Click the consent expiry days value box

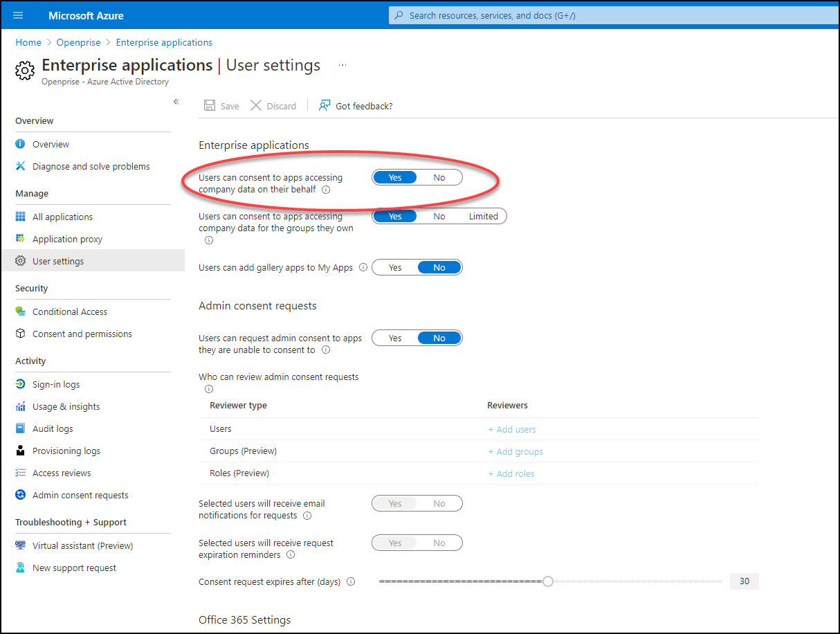click(745, 581)
